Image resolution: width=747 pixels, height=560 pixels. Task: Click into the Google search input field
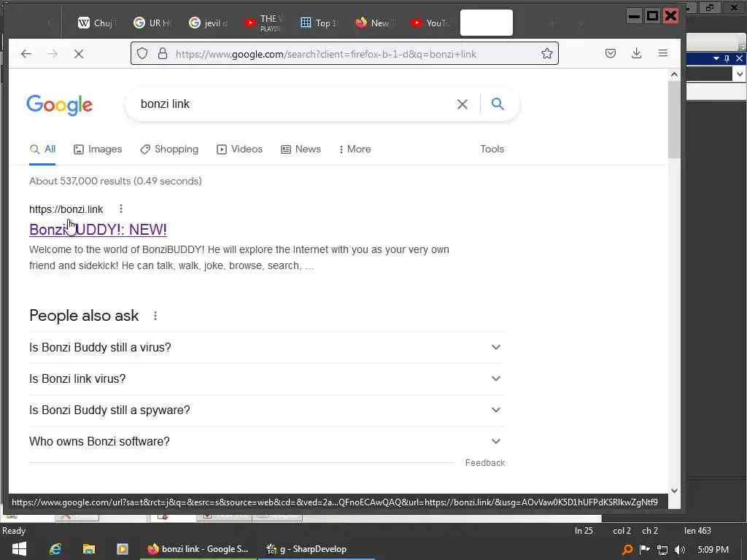click(293, 104)
